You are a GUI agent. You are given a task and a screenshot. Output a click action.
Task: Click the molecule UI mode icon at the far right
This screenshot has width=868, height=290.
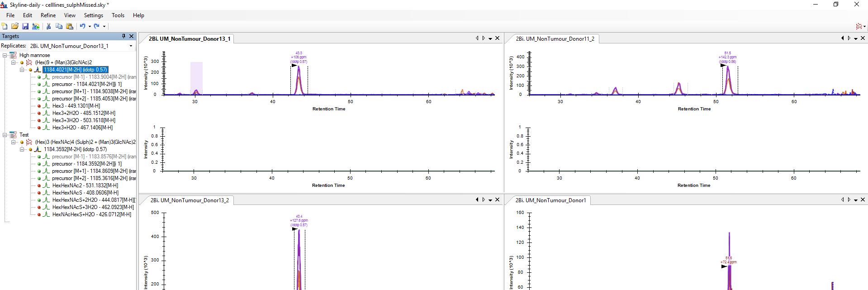coord(859,26)
